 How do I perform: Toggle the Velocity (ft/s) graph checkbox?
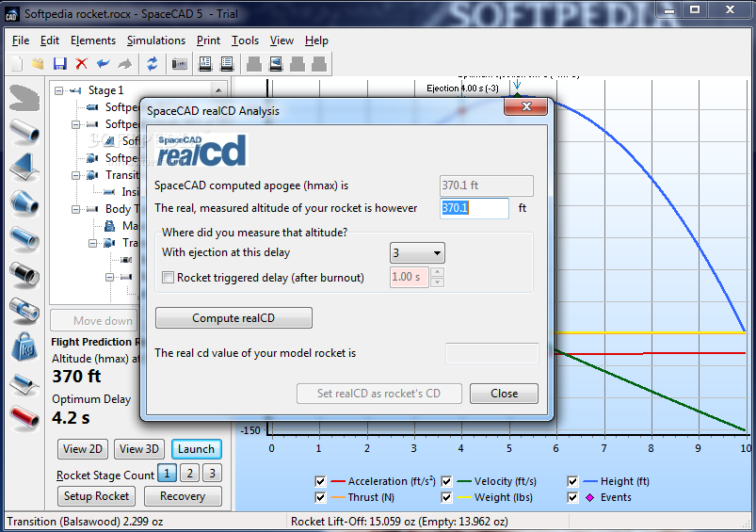[x=446, y=481]
